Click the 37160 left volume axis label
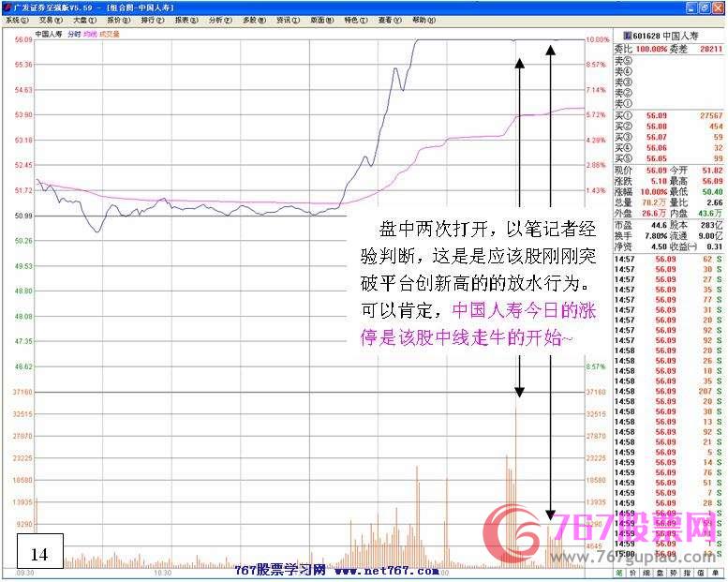This screenshot has height=582, width=728. [22, 392]
